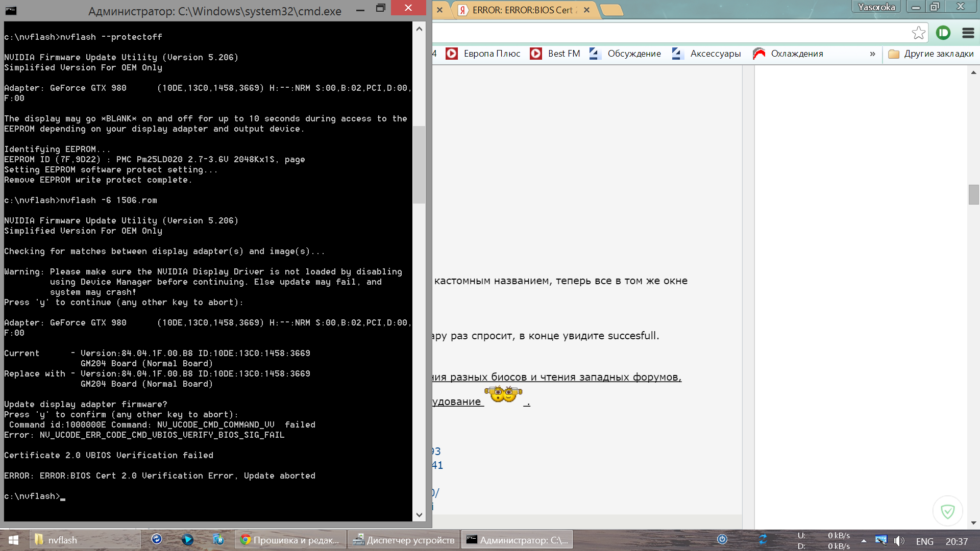
Task: Open the Windows Start button
Action: click(14, 540)
